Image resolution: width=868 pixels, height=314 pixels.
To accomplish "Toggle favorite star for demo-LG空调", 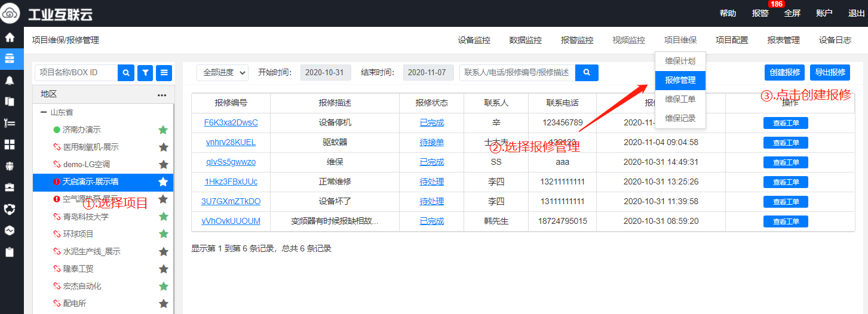I will point(163,164).
